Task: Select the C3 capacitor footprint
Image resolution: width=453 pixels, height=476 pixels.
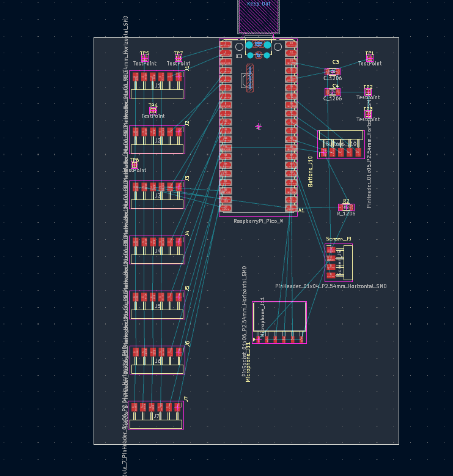Action: point(333,72)
